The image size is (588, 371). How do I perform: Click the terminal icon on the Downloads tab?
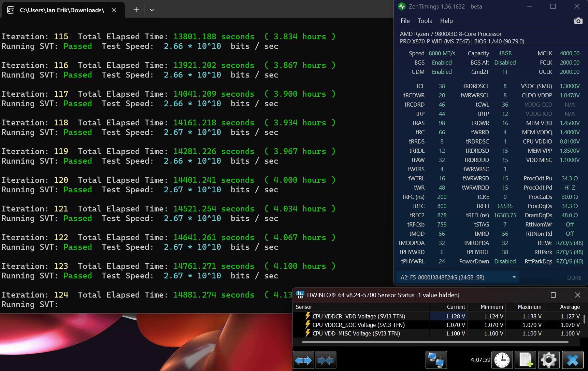(11, 10)
